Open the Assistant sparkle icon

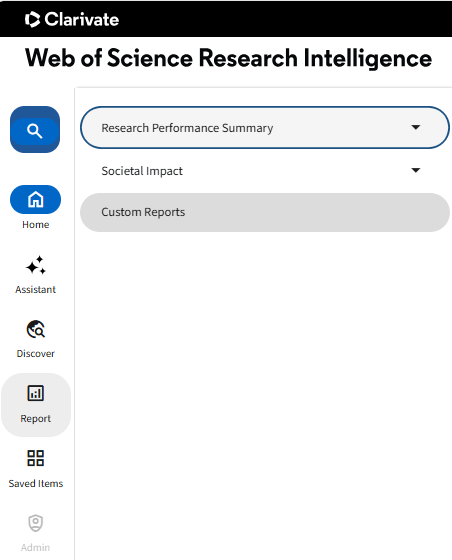pyautogui.click(x=36, y=265)
